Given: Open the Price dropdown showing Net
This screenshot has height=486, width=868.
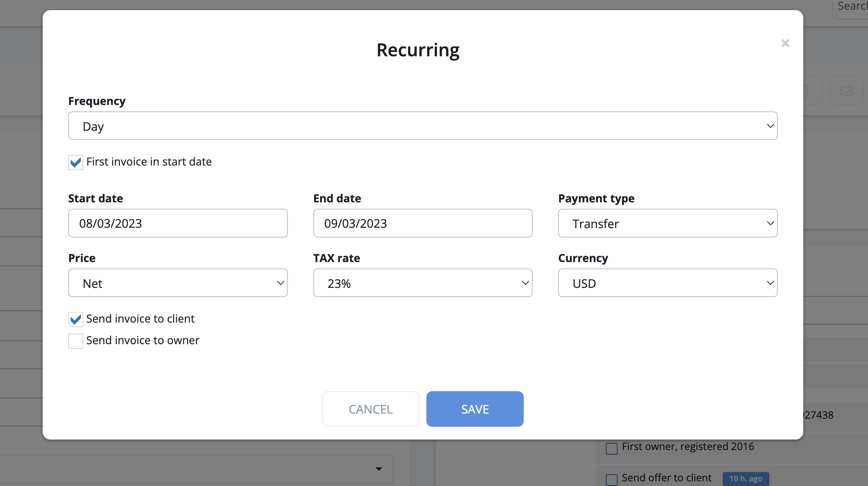Looking at the screenshot, I should click(x=178, y=283).
